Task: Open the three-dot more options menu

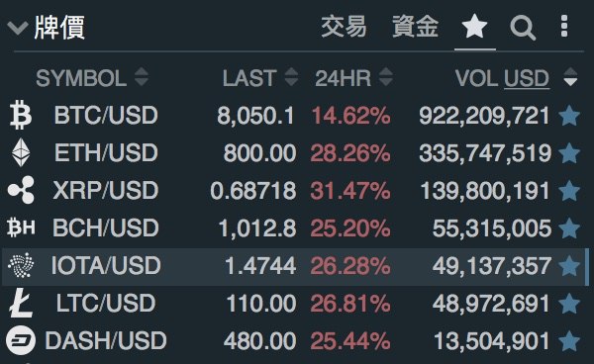Action: (x=564, y=27)
